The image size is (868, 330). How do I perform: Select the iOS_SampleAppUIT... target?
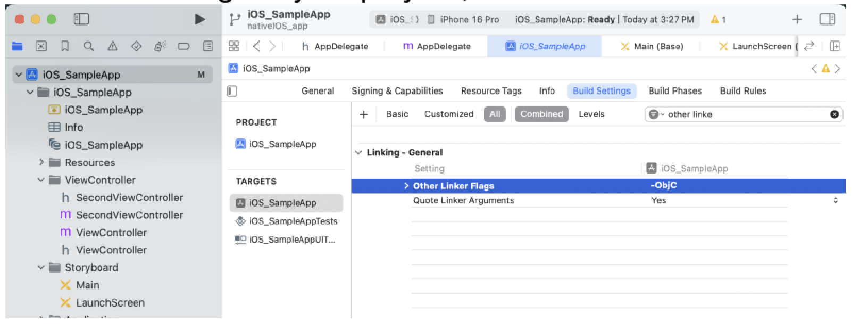click(x=286, y=240)
